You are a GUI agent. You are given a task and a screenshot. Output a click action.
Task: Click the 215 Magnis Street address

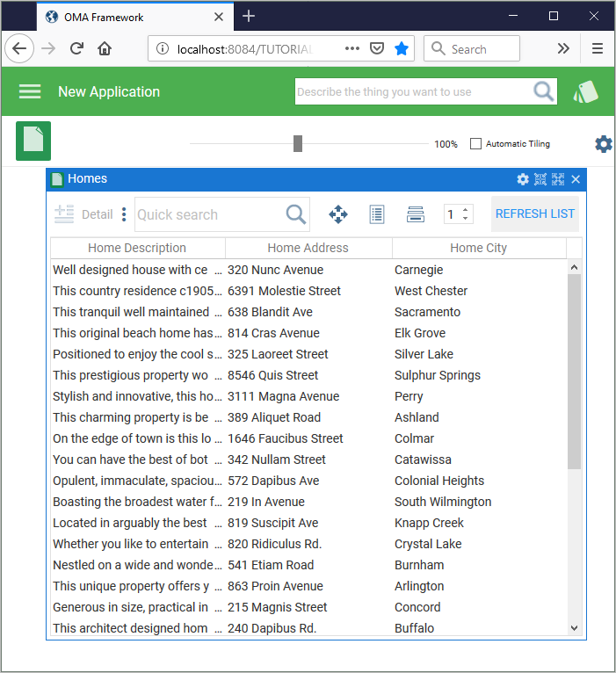tap(278, 607)
